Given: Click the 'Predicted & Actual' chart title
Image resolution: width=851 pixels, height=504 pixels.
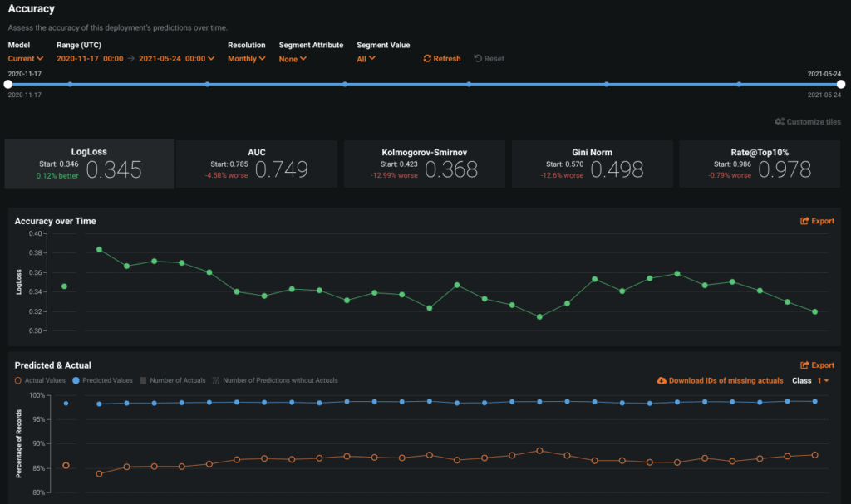Looking at the screenshot, I should 52,365.
